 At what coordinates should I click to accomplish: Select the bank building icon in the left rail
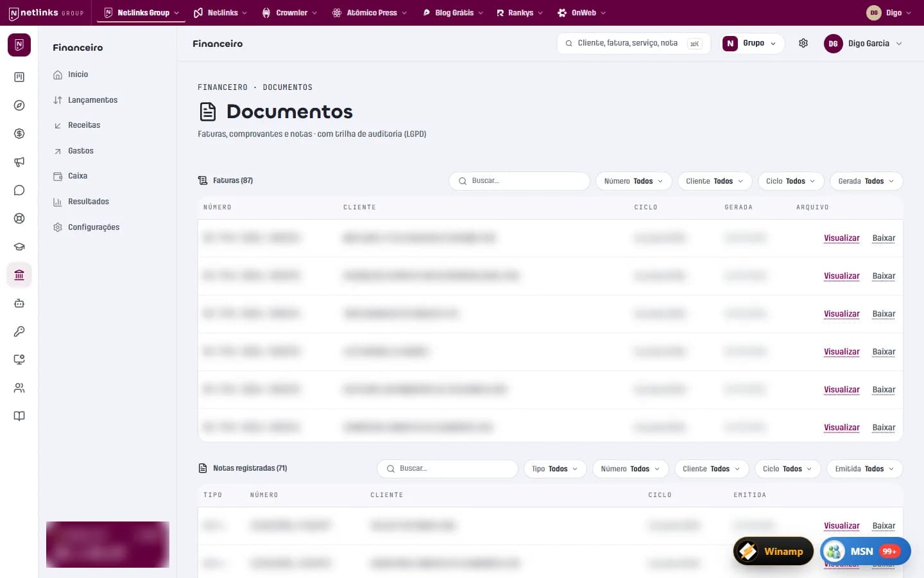click(19, 275)
